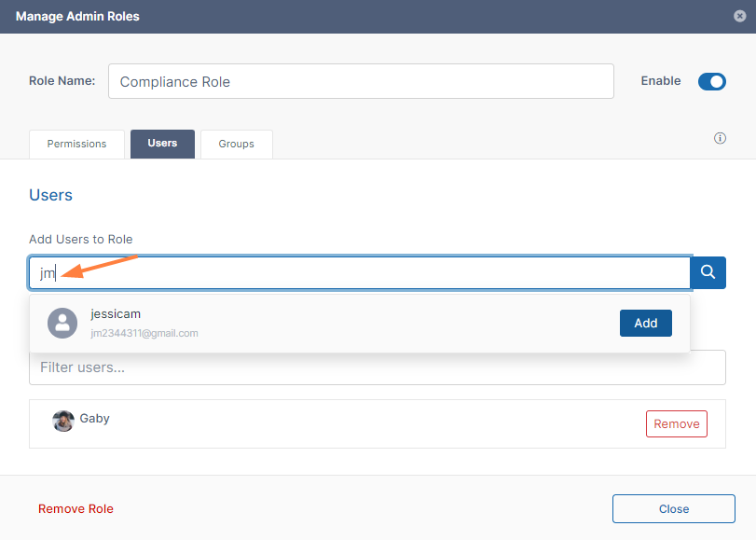Screen dimensions: 756x540
Task: Focus the Add Users to Role search box
Action: (x=359, y=272)
